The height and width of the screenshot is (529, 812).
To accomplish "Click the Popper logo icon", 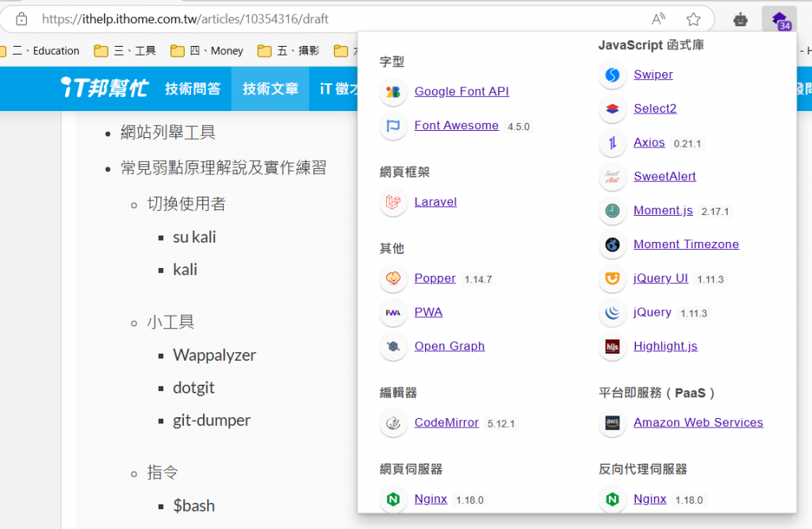I will (393, 278).
